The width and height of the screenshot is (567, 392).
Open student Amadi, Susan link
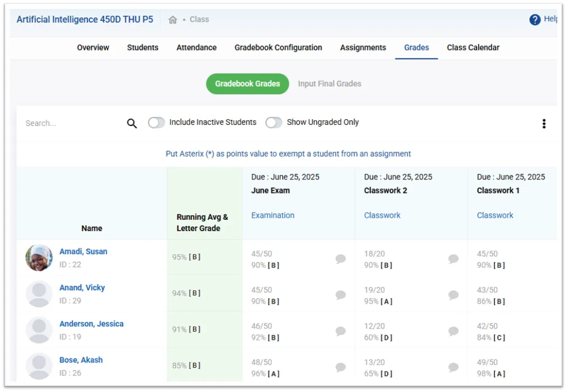(83, 251)
